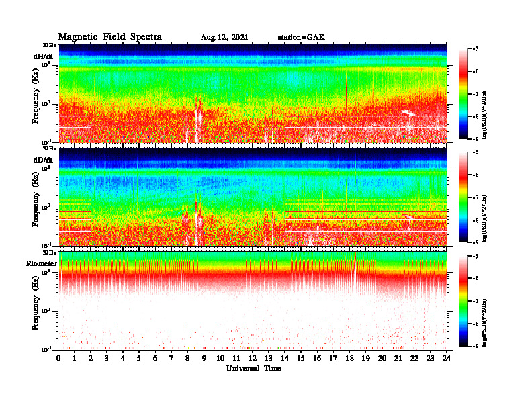Viewport: 532px width, 411px height.
Task: Click hour '1' on the Universal Time axis
Action: (75, 358)
